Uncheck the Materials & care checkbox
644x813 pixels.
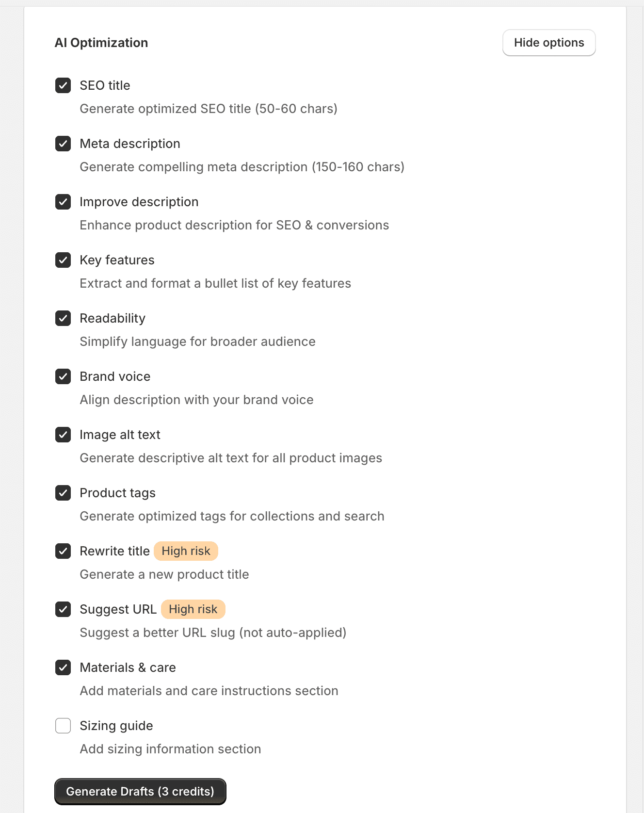(x=63, y=667)
